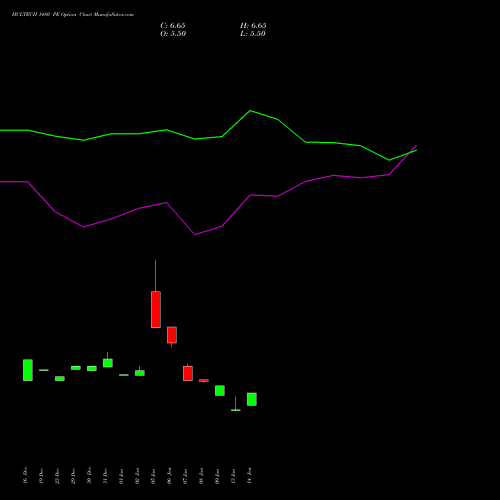Select the "05 Jan" date label
500x500 pixels.
tap(153, 475)
